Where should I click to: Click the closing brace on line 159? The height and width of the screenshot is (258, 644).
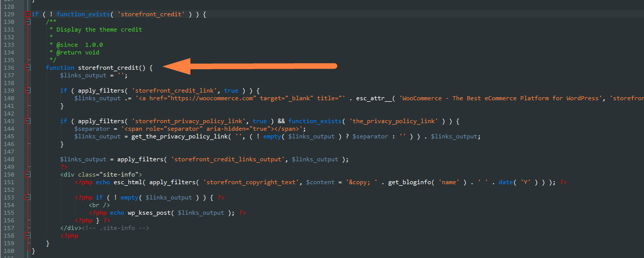pyautogui.click(x=47, y=243)
